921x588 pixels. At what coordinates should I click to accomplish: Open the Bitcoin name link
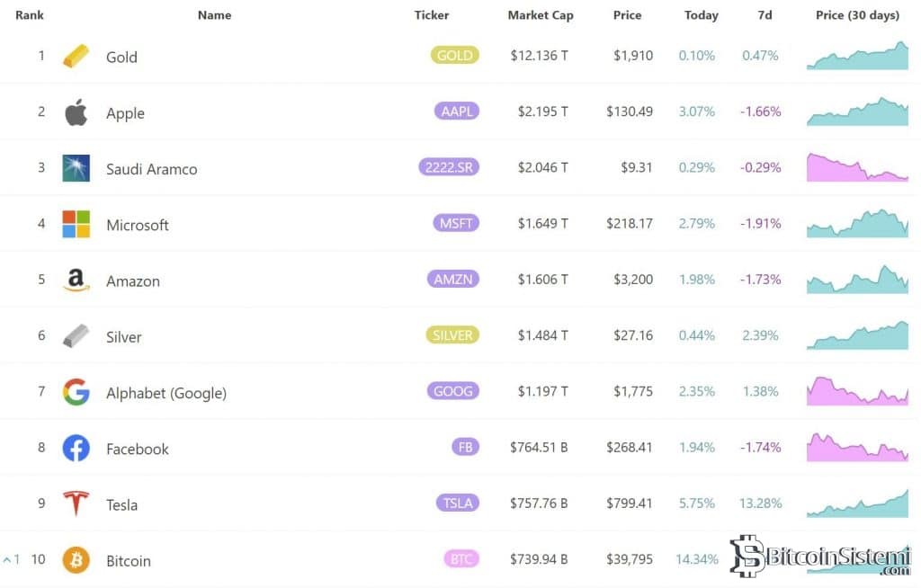tap(129, 561)
